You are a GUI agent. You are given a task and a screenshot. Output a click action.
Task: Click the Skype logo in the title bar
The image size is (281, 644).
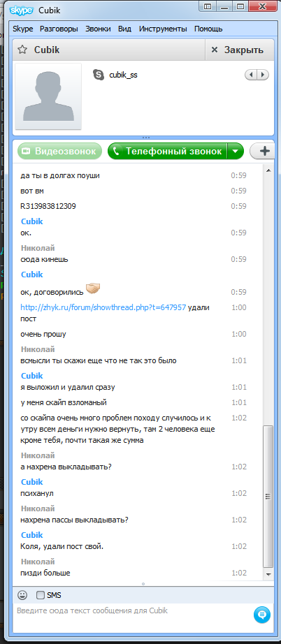tap(20, 10)
